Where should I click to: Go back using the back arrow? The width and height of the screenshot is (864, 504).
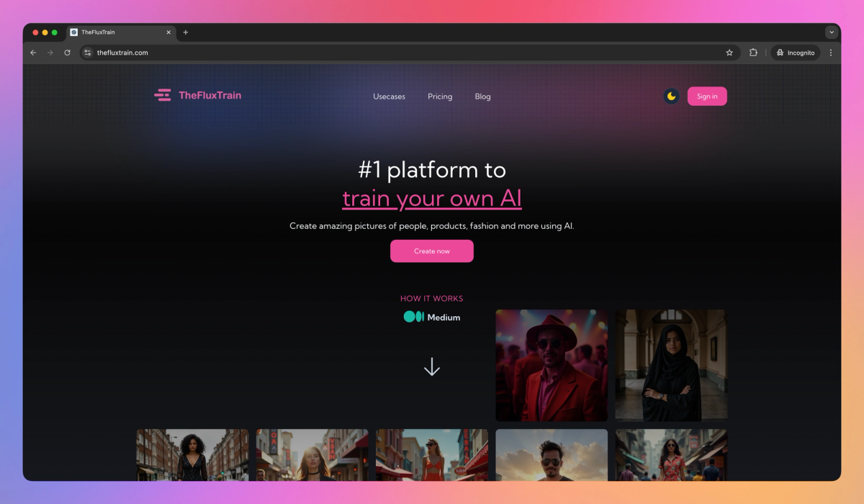pyautogui.click(x=33, y=52)
